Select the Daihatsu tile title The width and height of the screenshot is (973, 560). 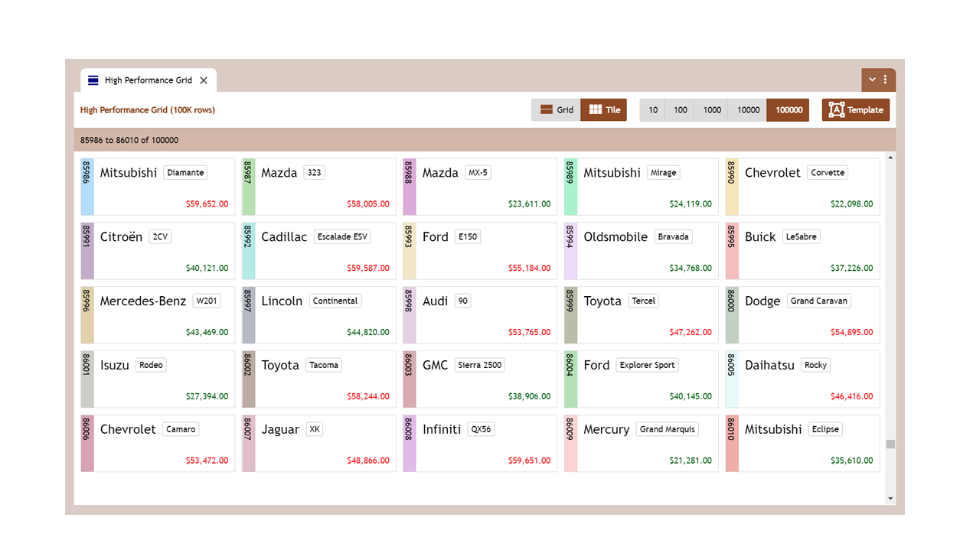point(769,366)
